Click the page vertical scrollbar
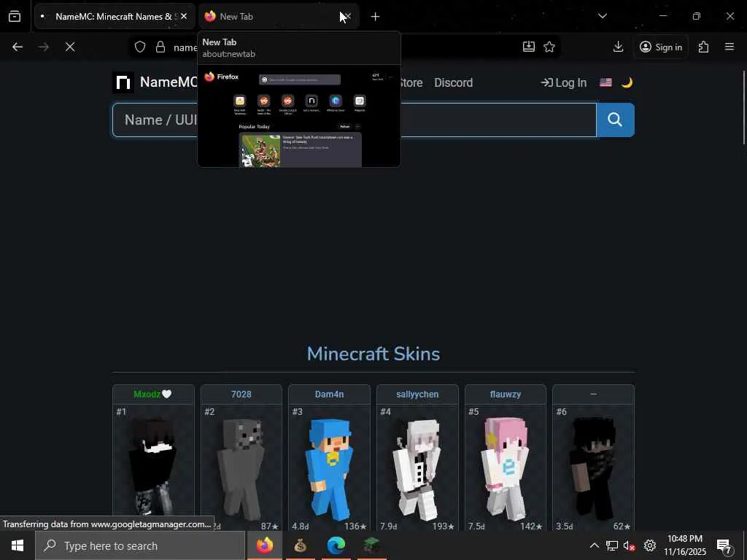This screenshot has height=560, width=747. point(744,107)
